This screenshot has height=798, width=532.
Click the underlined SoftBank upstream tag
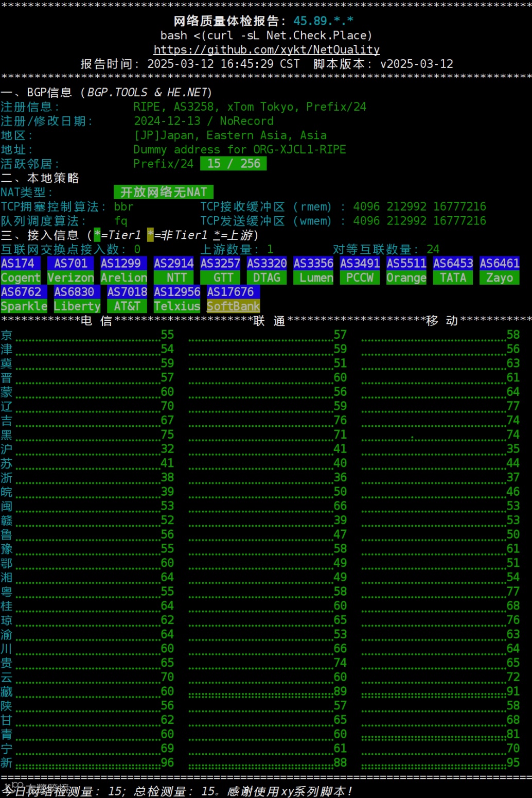[x=233, y=306]
